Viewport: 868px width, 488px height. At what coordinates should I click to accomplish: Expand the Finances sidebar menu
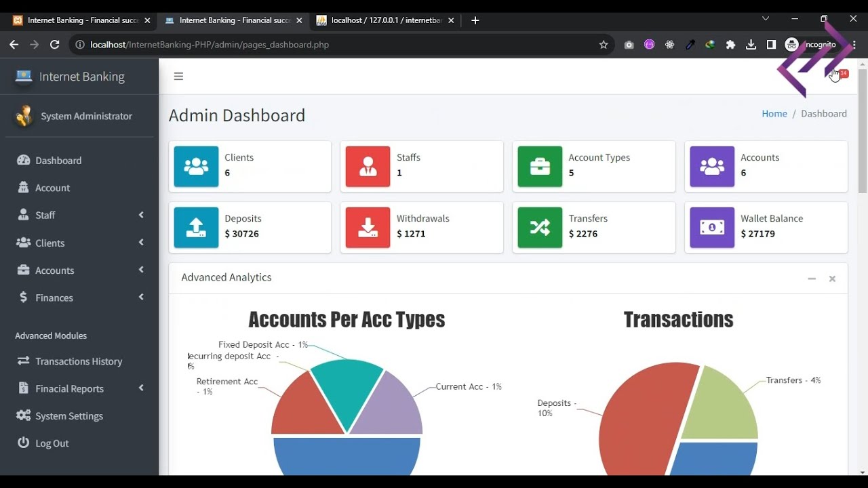pos(80,298)
